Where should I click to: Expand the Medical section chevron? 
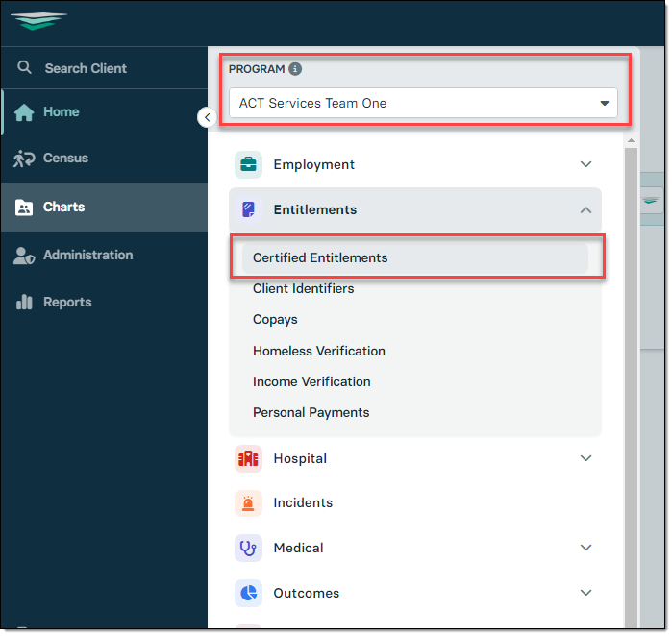point(585,548)
